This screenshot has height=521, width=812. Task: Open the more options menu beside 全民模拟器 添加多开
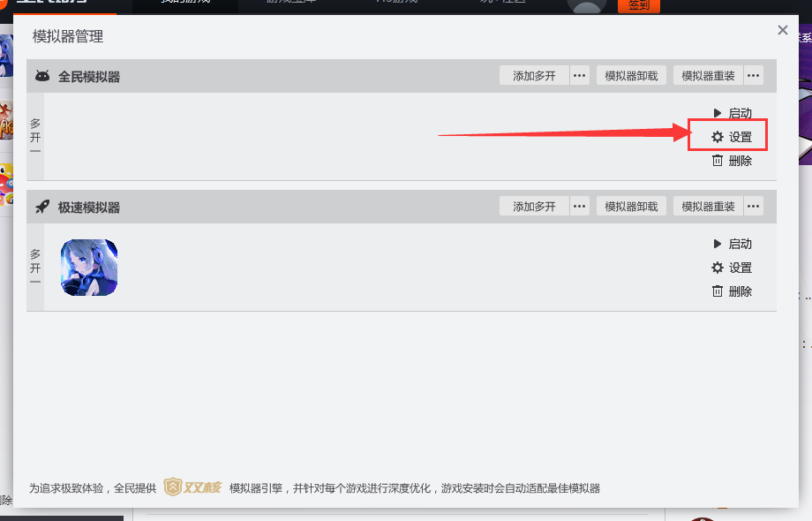[579, 75]
